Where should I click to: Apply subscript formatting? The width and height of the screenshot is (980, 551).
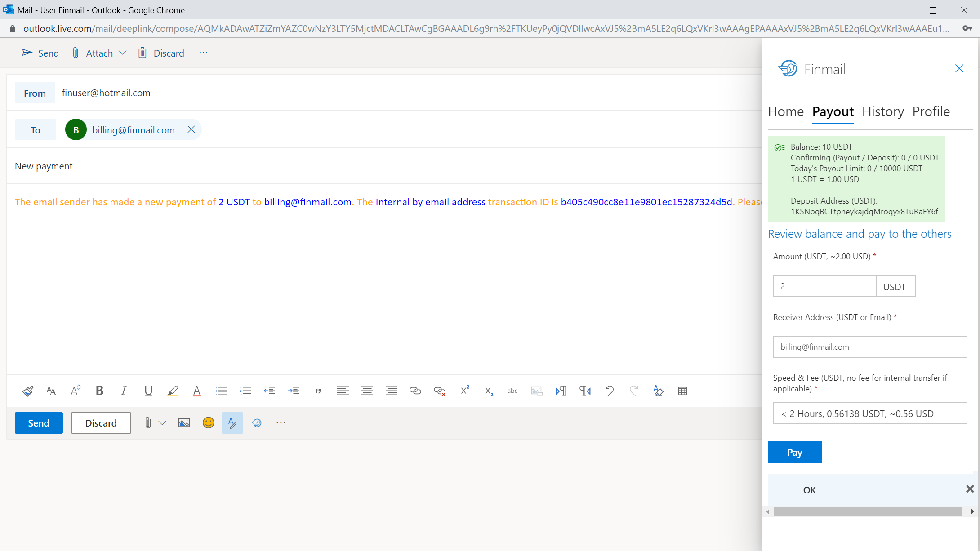(x=489, y=391)
